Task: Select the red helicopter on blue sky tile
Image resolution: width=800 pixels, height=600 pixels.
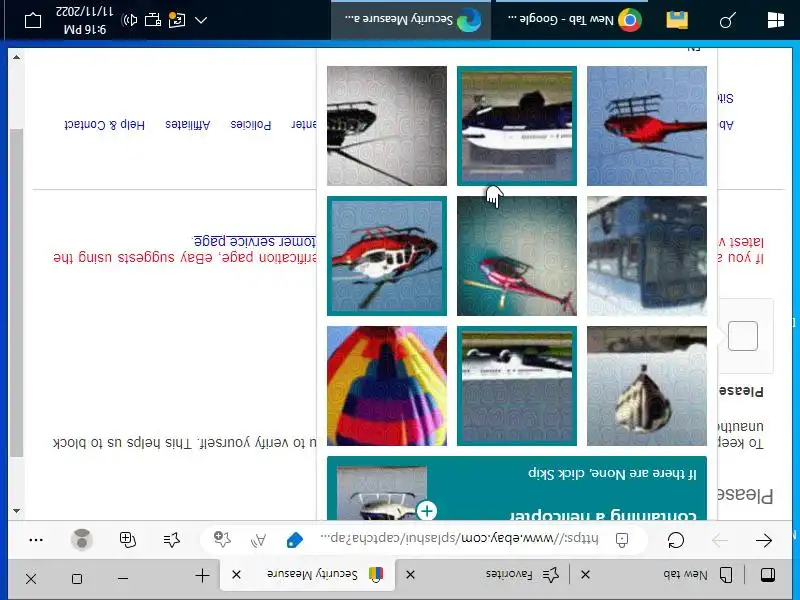Action: pyautogui.click(x=647, y=126)
